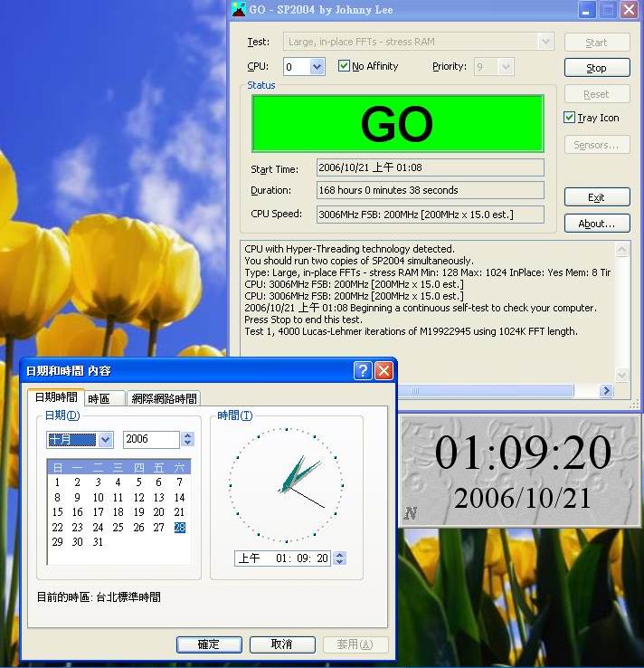
Task: Open the CPU number dropdown
Action: (317, 66)
